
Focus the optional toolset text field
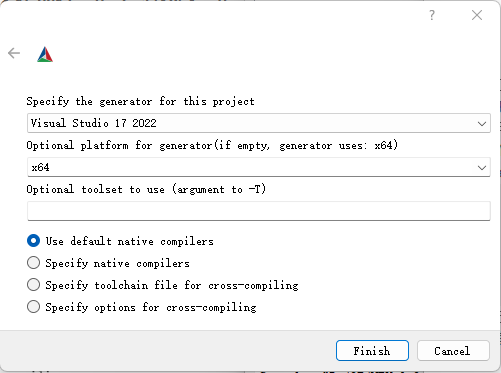click(259, 211)
